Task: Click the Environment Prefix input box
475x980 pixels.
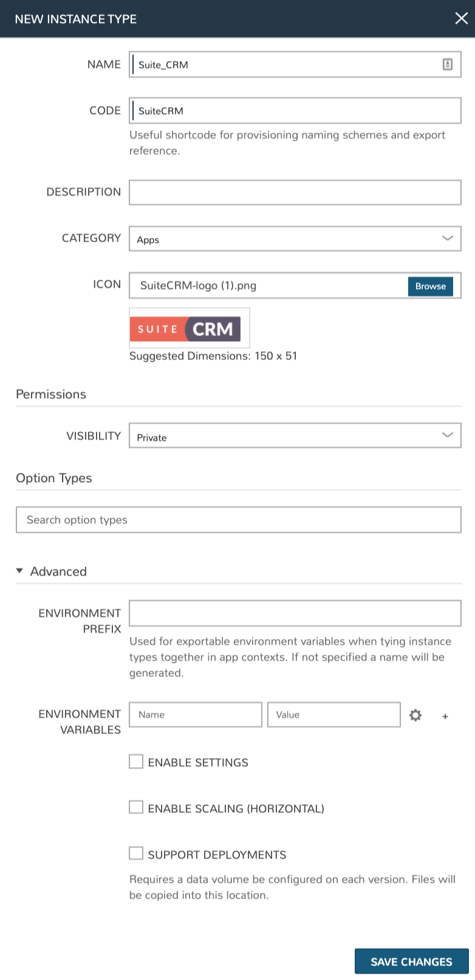Action: coord(295,613)
